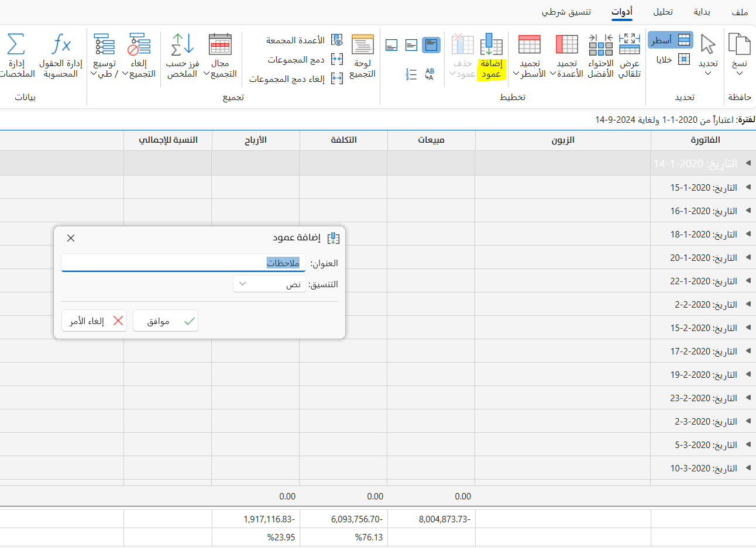This screenshot has width=756, height=548.
Task: Toggle الأعمدة المجمعة (Grouped columns) visibility
Action: point(337,40)
